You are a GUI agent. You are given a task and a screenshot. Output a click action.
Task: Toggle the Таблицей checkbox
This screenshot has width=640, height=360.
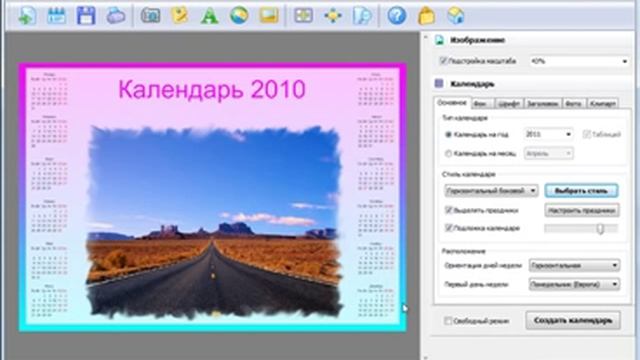pos(587,134)
